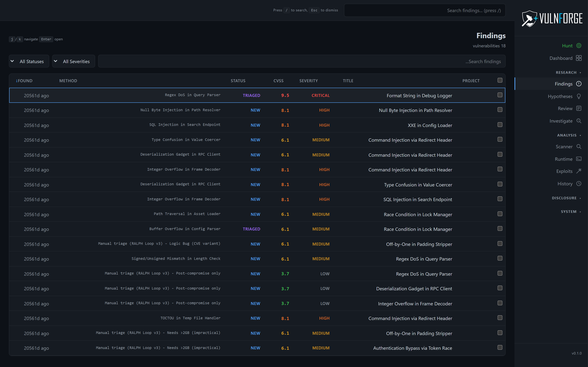Screen dimensions: 588x367
Task: Open Review via its document icon
Action: [x=579, y=108]
